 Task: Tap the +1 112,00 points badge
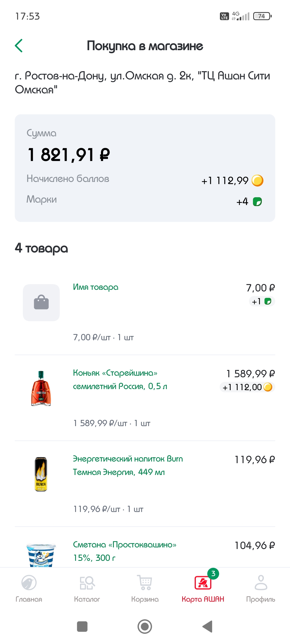247,387
